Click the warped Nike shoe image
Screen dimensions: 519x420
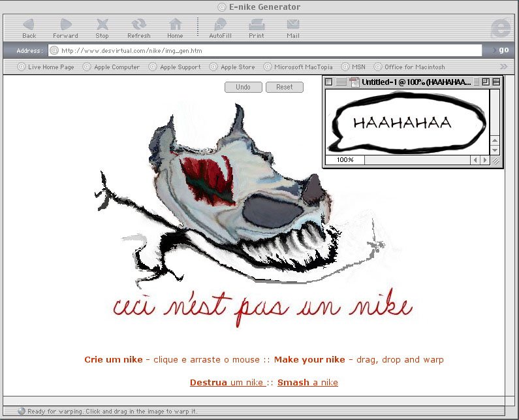pos(240,195)
